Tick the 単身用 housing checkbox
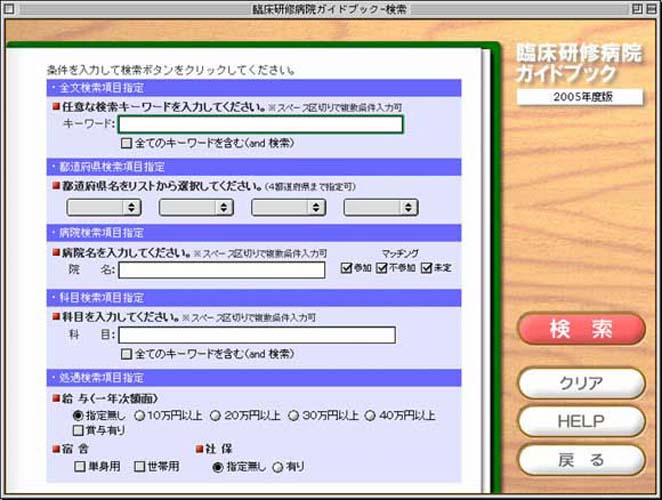 coord(79,466)
